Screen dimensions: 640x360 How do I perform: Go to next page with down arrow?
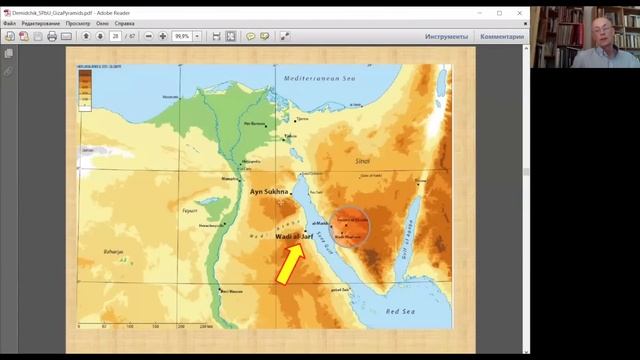(x=100, y=36)
